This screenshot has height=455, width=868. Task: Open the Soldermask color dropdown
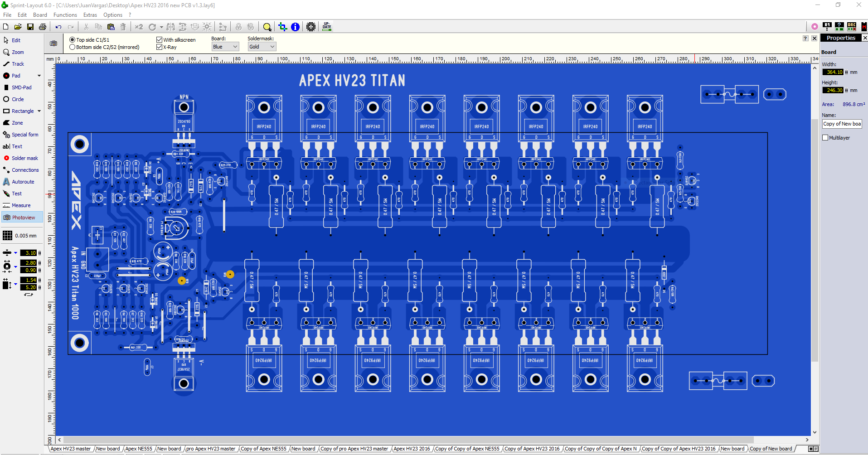pos(262,47)
